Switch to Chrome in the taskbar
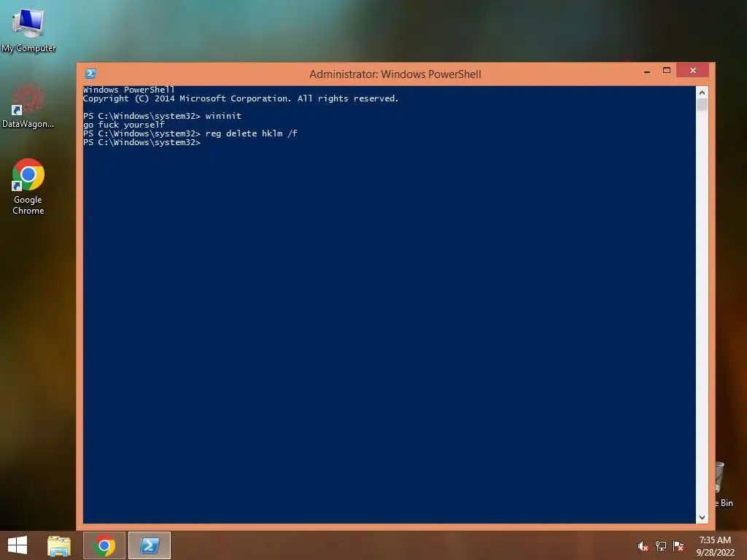The height and width of the screenshot is (560, 747). pyautogui.click(x=104, y=545)
